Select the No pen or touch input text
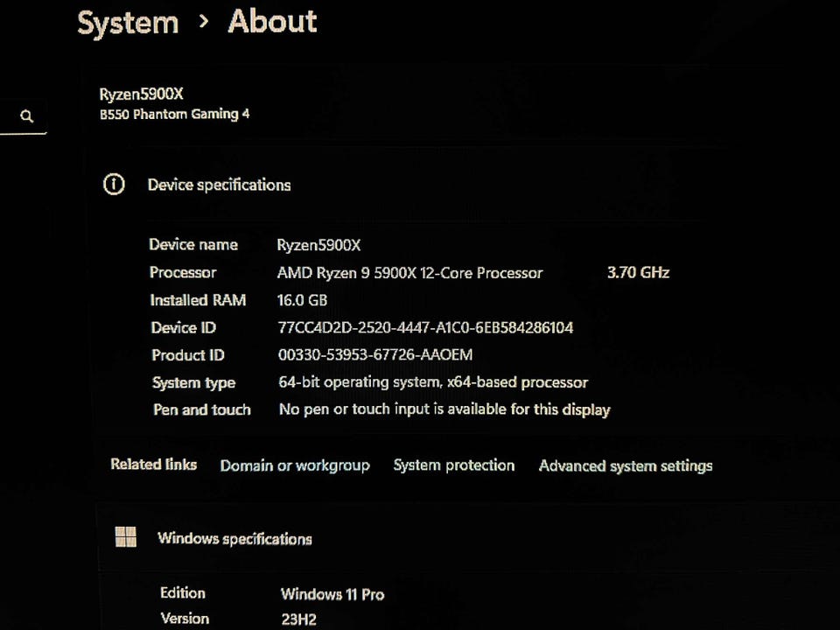The width and height of the screenshot is (840, 630). (444, 409)
